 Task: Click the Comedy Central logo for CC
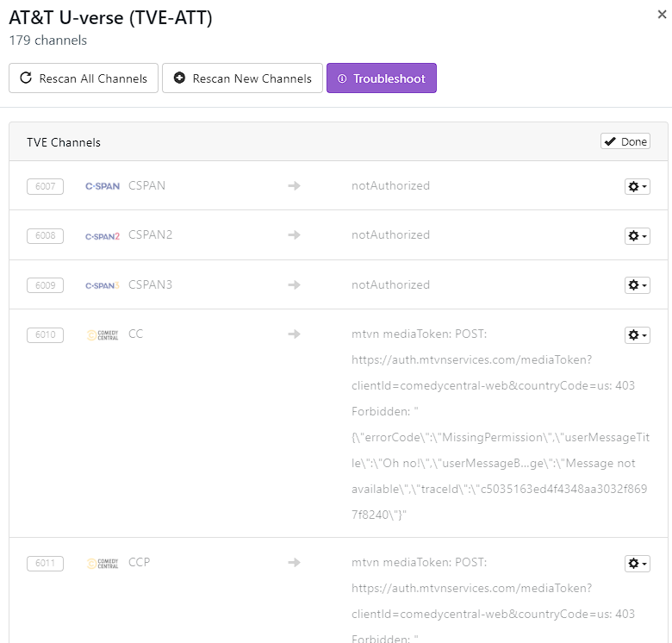pos(103,334)
